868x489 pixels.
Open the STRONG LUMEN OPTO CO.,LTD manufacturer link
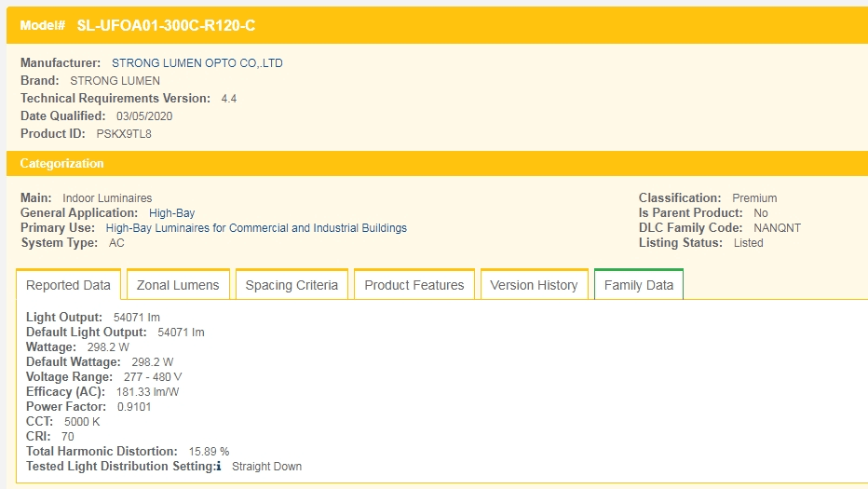197,63
